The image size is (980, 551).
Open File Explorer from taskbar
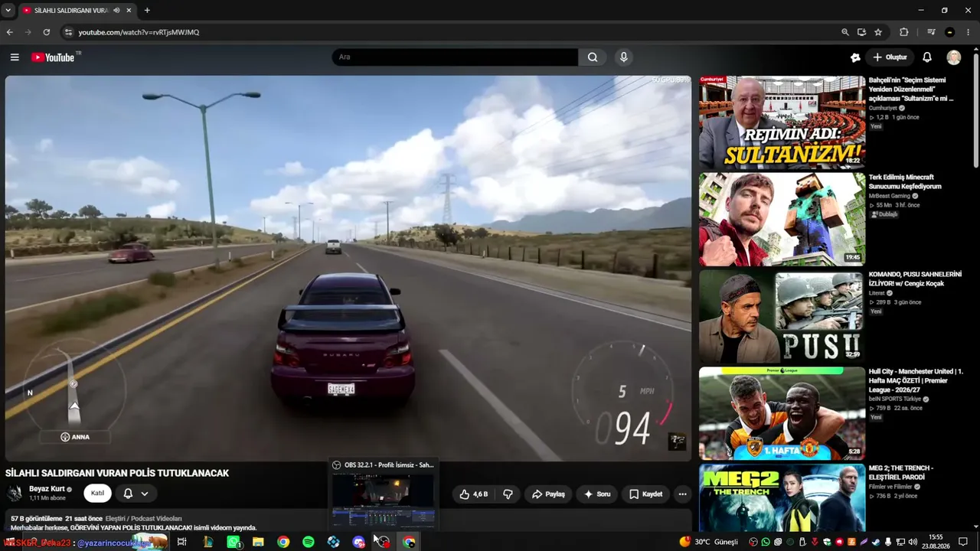tap(258, 542)
